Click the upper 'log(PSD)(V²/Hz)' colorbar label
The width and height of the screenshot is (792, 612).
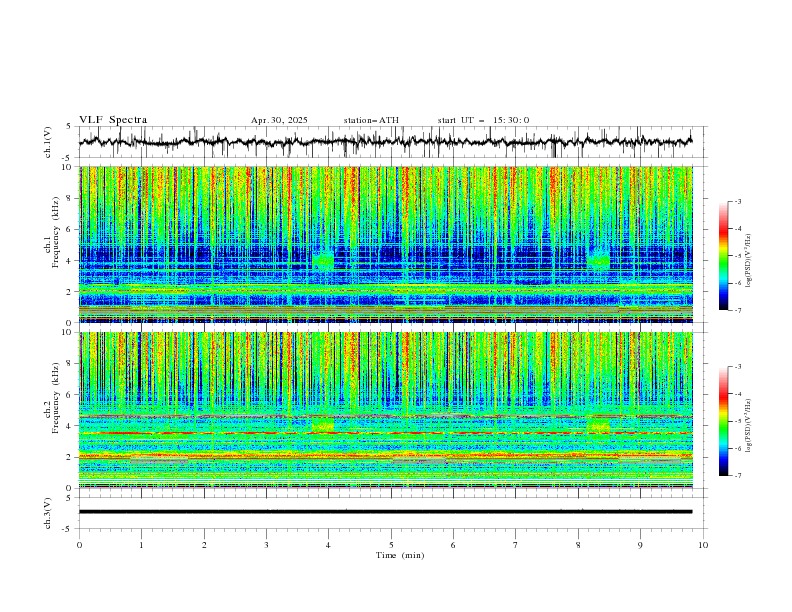[748, 259]
